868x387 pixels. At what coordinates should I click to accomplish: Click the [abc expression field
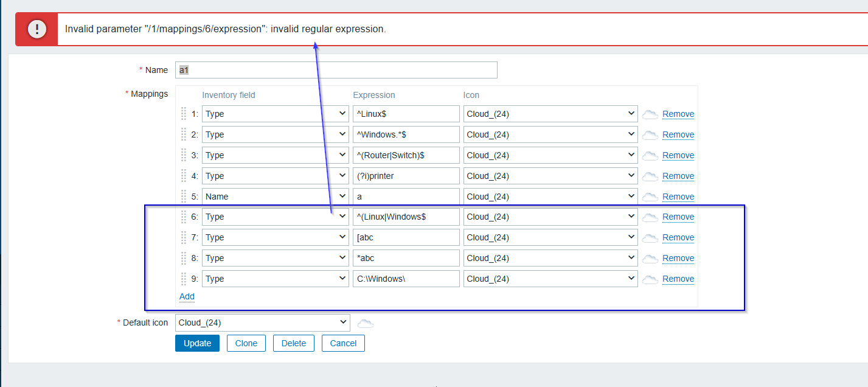(406, 237)
